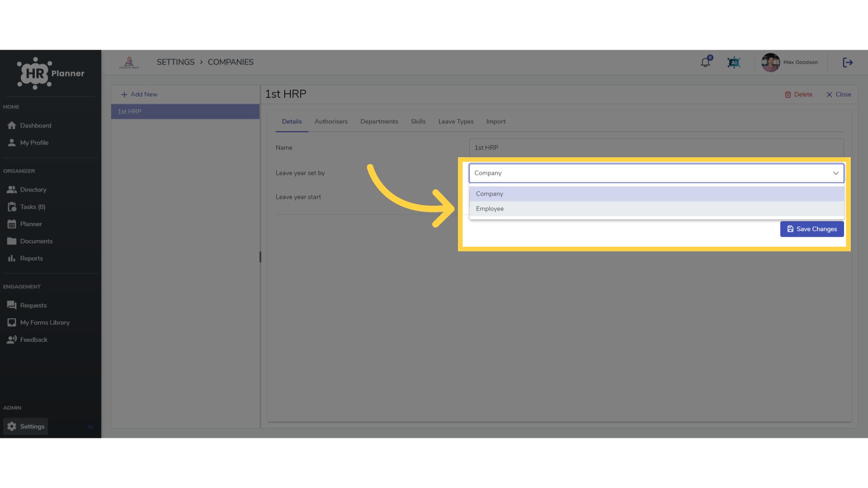Open Requests in sidebar
The image size is (868, 488).
click(x=27, y=305)
